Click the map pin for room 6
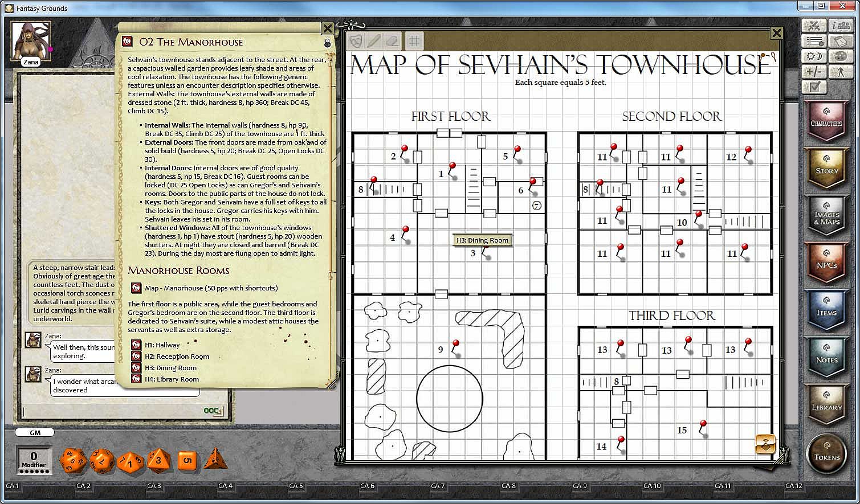The height and width of the screenshot is (504, 860). pyautogui.click(x=533, y=187)
